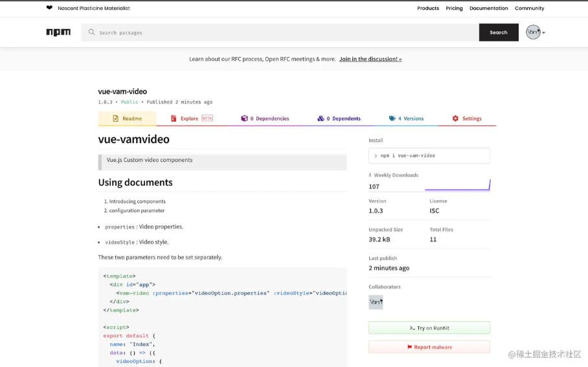
Task: Switch to the Readme tab
Action: click(127, 118)
